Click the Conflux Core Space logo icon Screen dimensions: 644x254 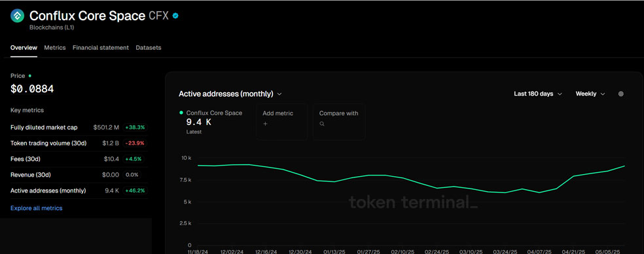click(x=17, y=16)
